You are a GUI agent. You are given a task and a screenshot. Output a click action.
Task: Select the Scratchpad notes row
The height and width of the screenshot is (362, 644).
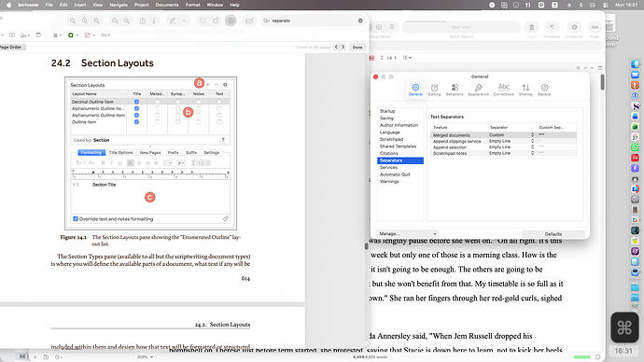[x=503, y=153]
